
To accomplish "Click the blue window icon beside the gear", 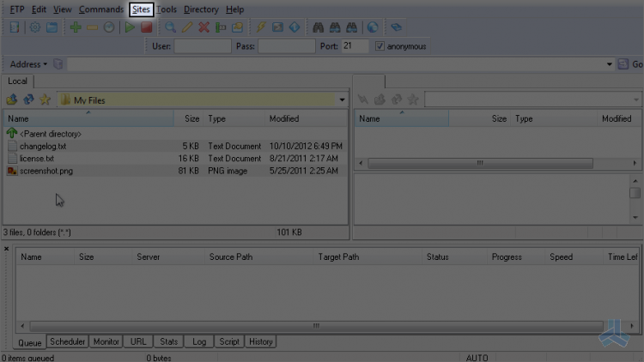I will 52,27.
